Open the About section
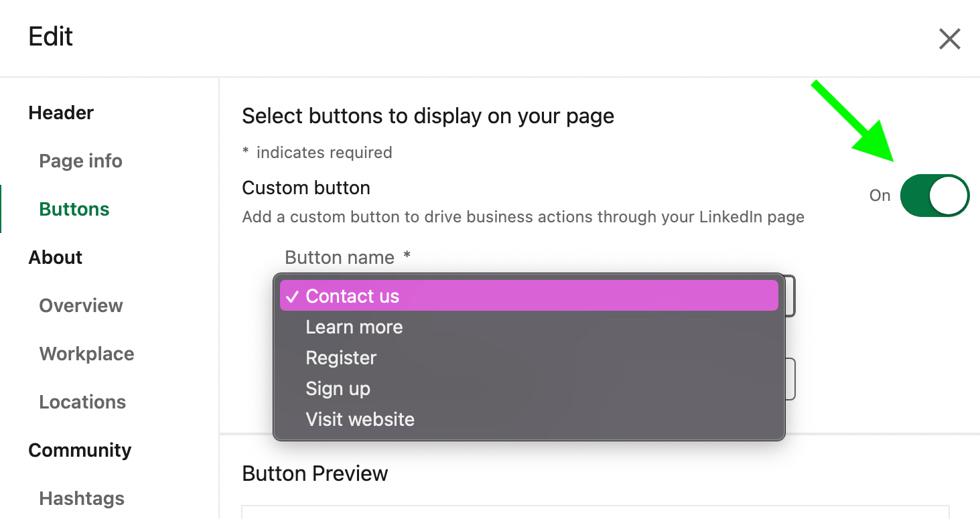980x519 pixels. 55,256
